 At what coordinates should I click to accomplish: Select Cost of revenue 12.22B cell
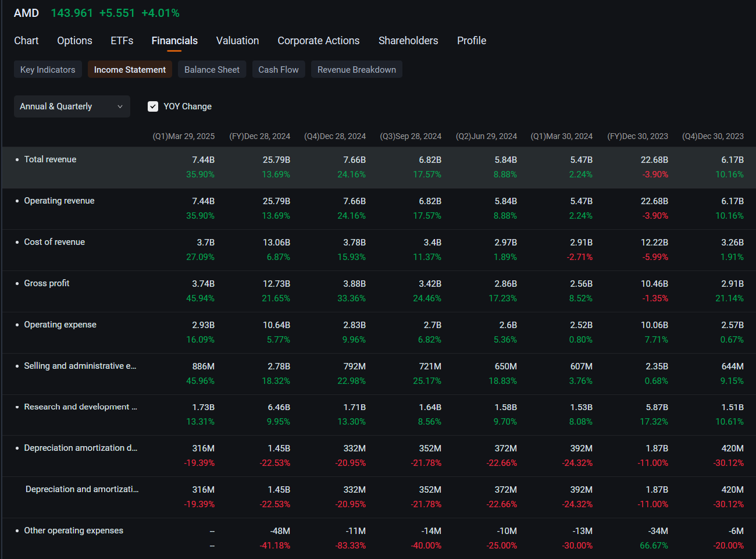click(654, 243)
